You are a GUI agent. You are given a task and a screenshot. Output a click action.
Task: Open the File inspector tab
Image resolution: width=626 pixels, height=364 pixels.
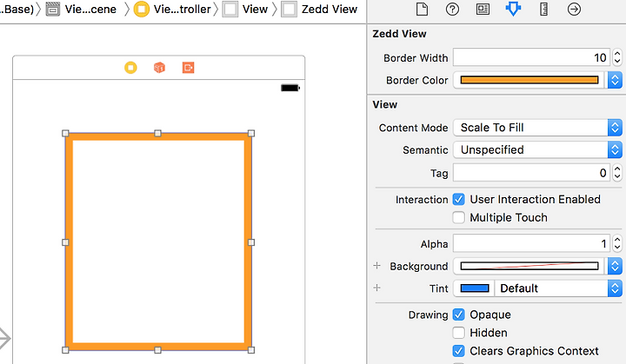click(x=422, y=9)
